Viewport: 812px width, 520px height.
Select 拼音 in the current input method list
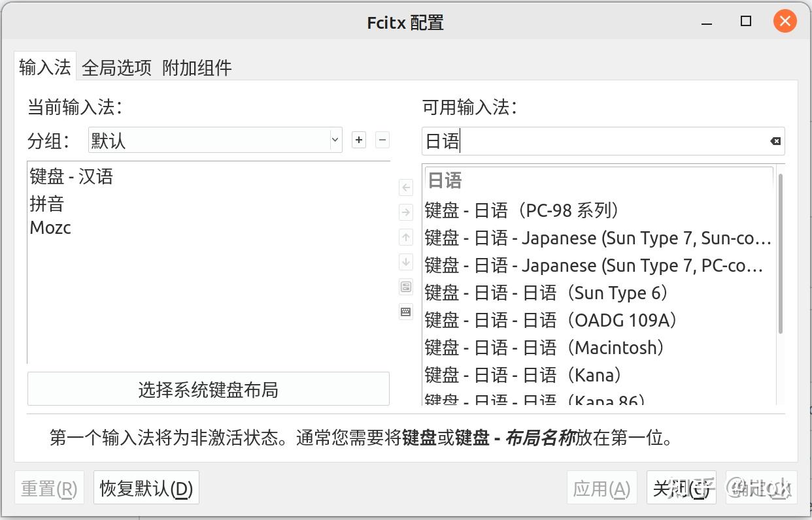[46, 203]
